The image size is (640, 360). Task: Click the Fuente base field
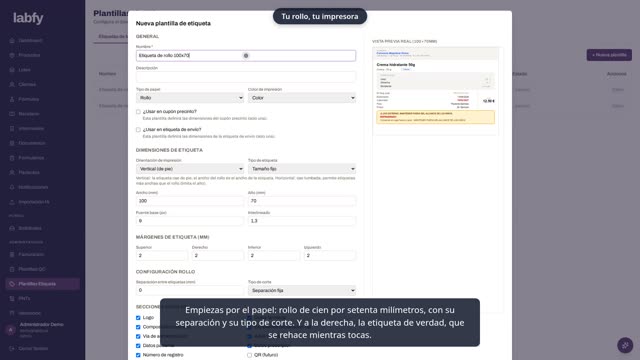(190, 221)
